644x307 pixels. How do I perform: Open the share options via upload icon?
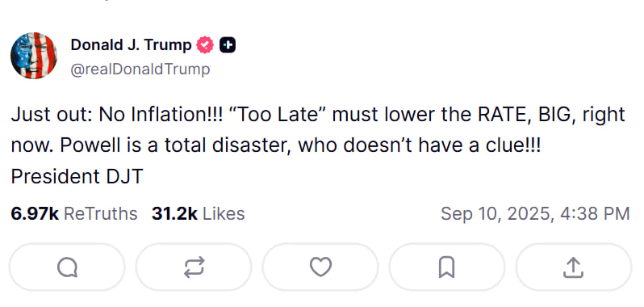click(x=573, y=267)
